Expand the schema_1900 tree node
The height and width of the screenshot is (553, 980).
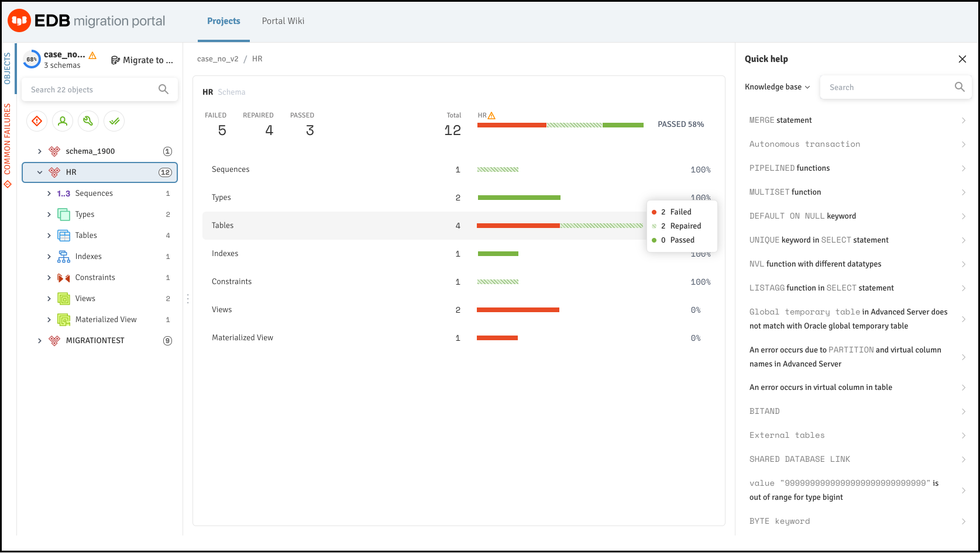[x=40, y=151]
